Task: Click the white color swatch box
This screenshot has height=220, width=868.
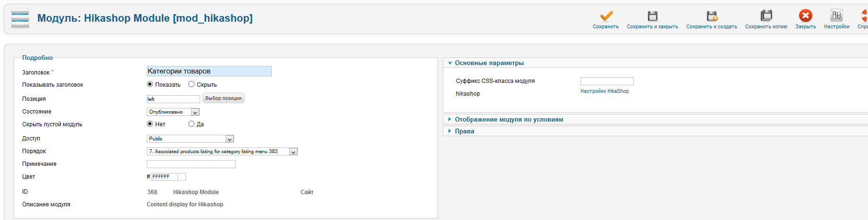Action: tap(182, 177)
